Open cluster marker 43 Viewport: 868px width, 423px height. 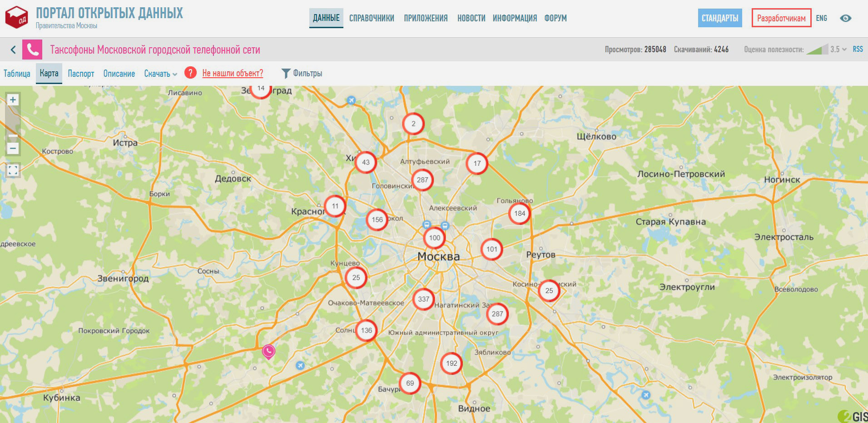pos(366,162)
